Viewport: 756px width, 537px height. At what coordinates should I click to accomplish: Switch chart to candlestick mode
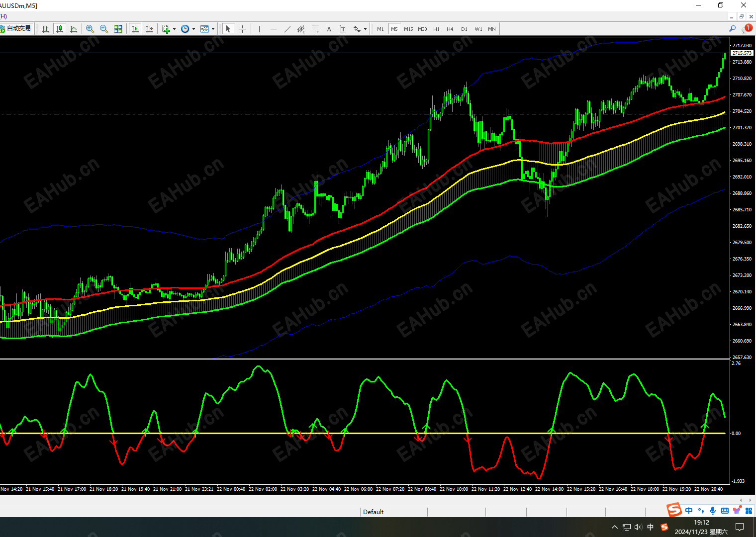pos(60,29)
